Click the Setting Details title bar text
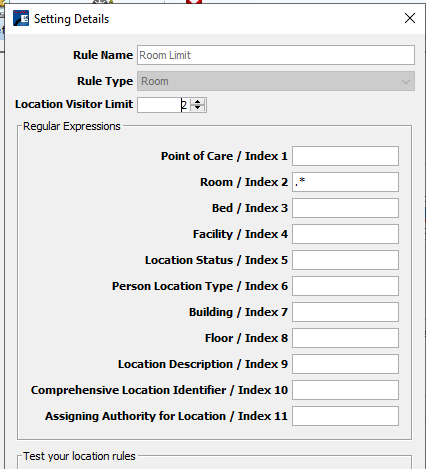 pyautogui.click(x=71, y=19)
